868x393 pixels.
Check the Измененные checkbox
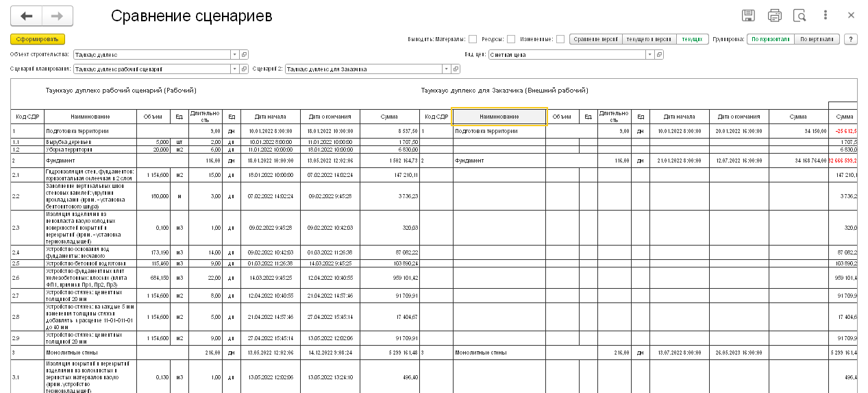(560, 39)
